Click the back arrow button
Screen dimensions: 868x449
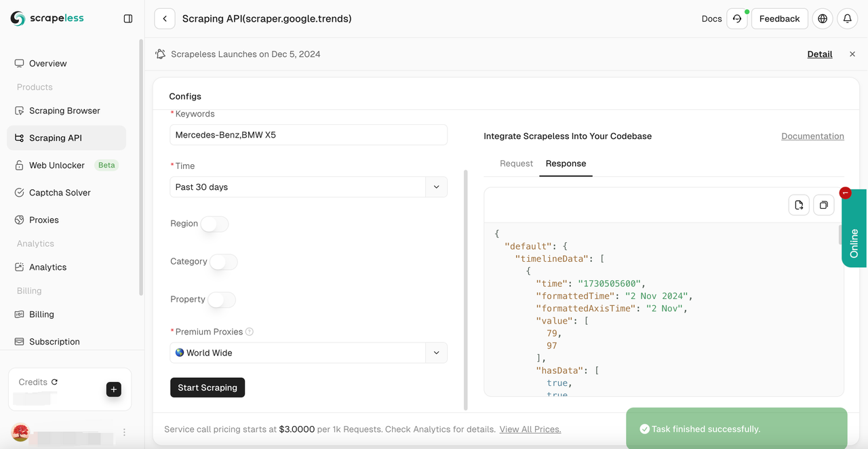point(165,19)
